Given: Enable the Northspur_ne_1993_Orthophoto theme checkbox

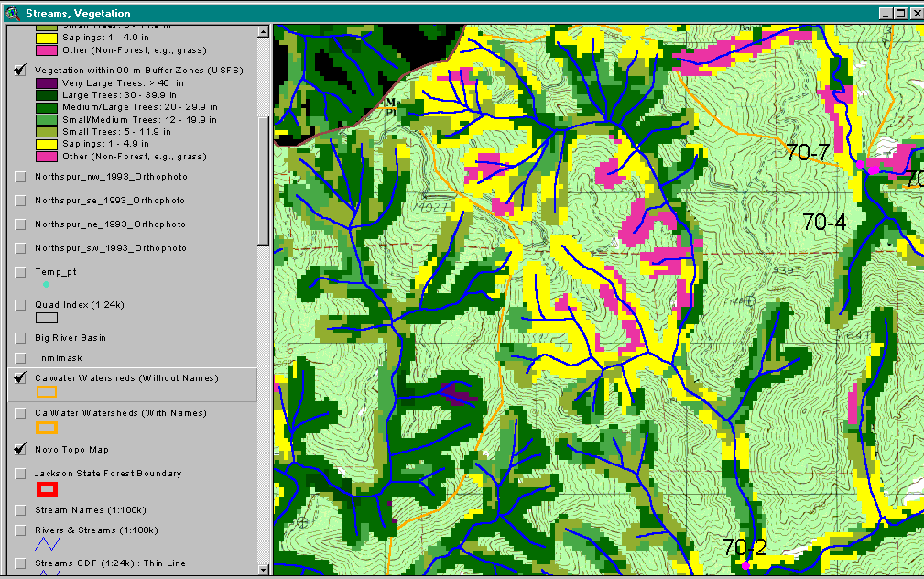Looking at the screenshot, I should point(20,224).
